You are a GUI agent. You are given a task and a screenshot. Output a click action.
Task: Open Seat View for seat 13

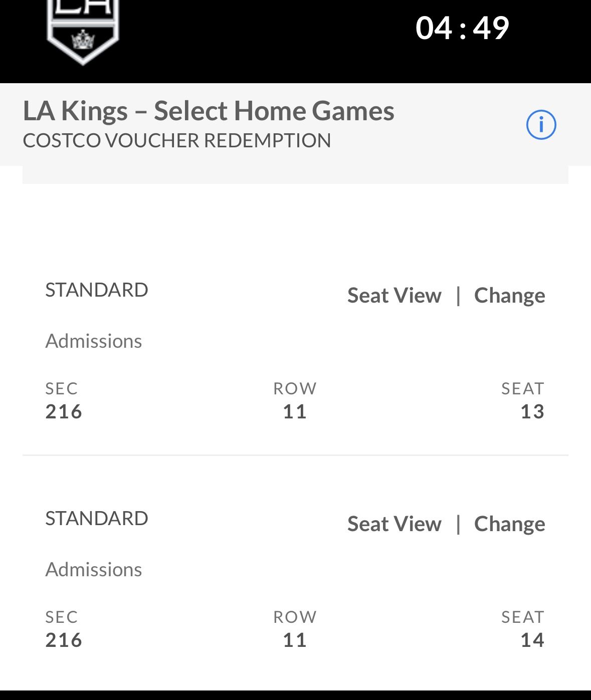pos(395,295)
